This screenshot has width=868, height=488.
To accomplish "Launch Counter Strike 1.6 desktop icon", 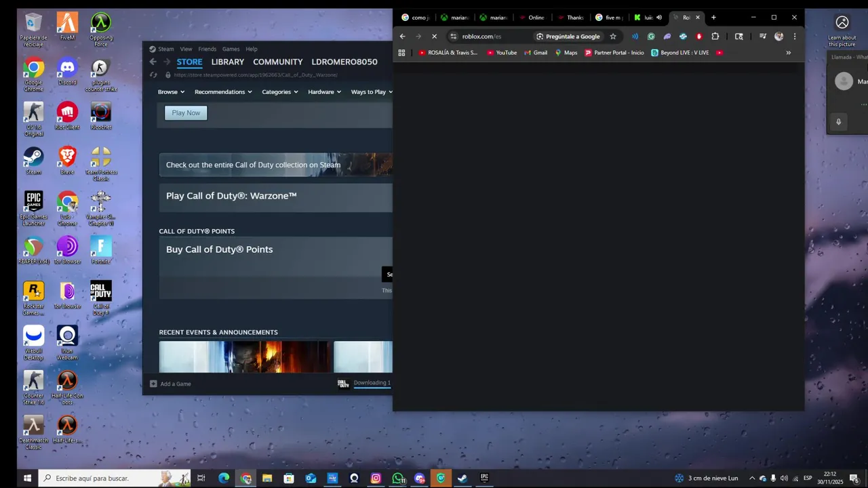I will point(33,387).
